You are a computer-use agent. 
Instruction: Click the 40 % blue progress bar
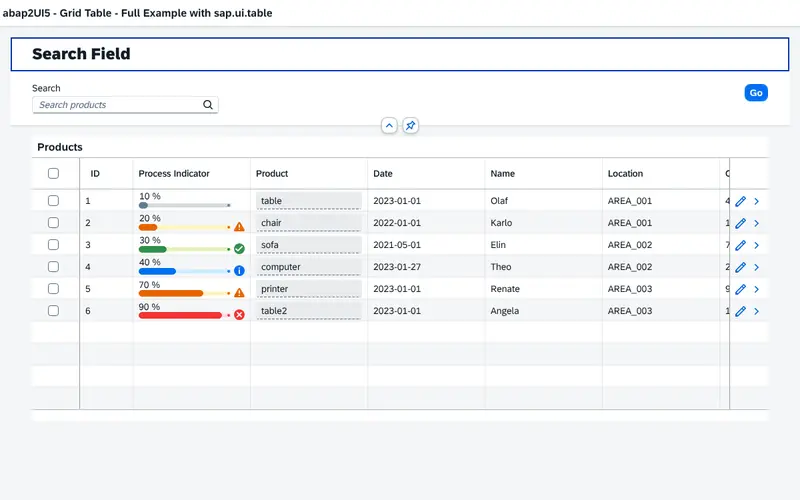(x=185, y=271)
